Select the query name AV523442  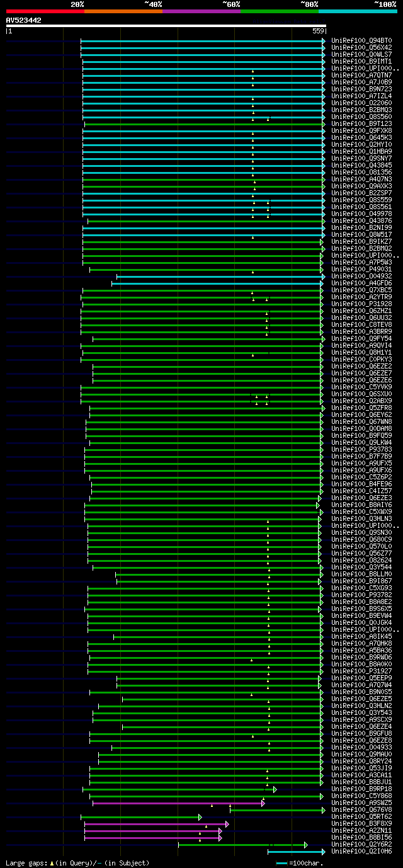tap(24, 20)
